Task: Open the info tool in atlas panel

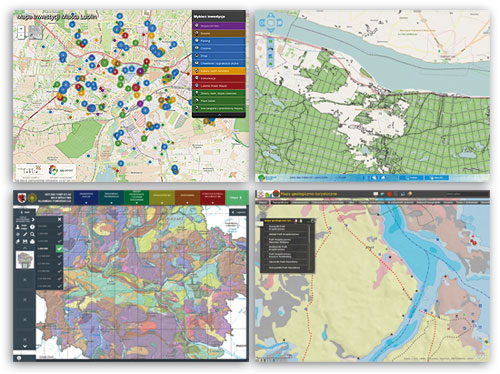Action: 32,227
